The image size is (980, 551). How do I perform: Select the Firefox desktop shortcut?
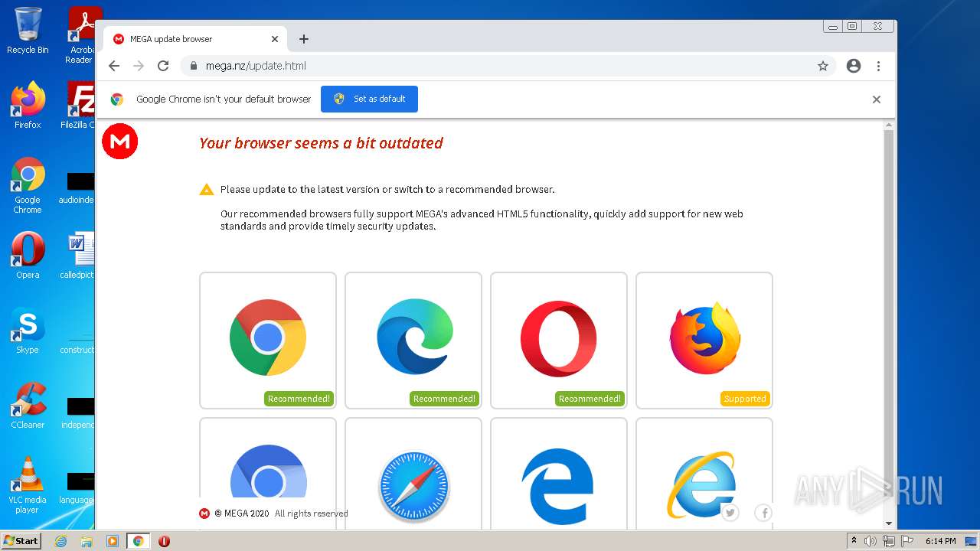28,105
